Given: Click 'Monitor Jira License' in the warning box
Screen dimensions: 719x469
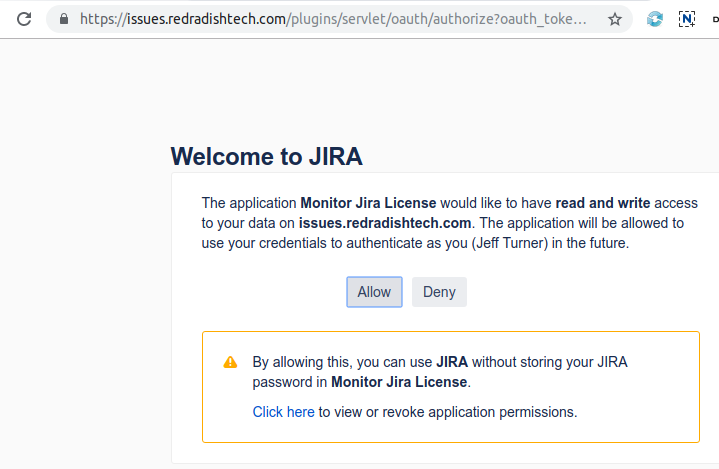Looking at the screenshot, I should click(x=399, y=382).
